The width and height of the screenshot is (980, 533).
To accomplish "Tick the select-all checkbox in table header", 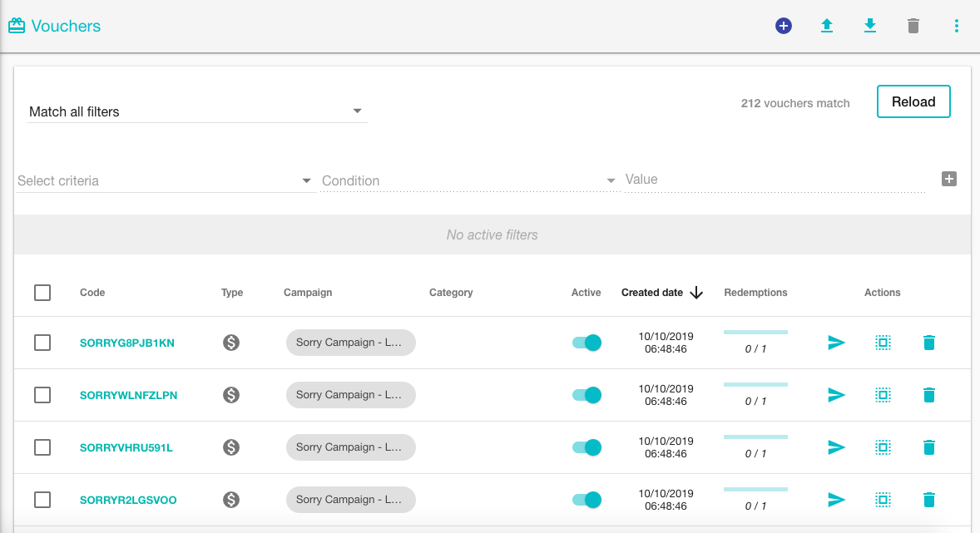I will click(x=42, y=293).
